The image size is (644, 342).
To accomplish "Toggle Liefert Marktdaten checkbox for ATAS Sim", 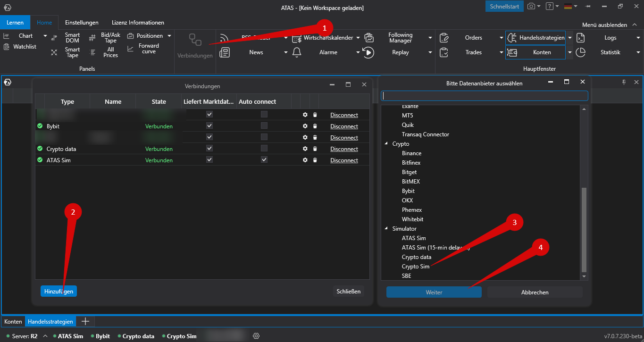I will pos(209,159).
